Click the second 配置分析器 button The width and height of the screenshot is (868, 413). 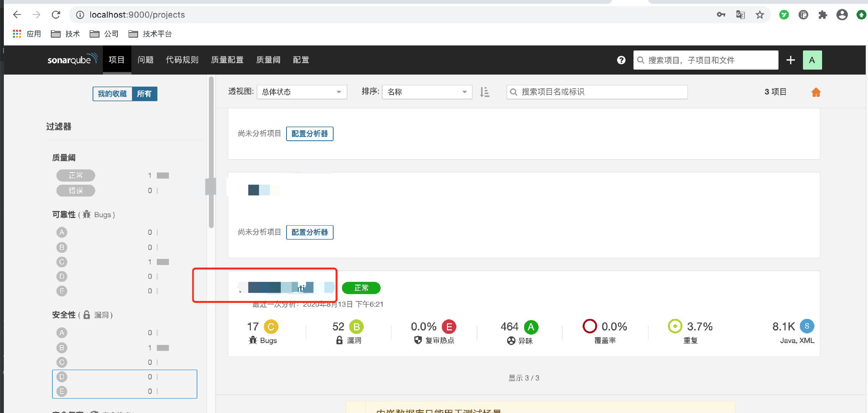coord(309,233)
